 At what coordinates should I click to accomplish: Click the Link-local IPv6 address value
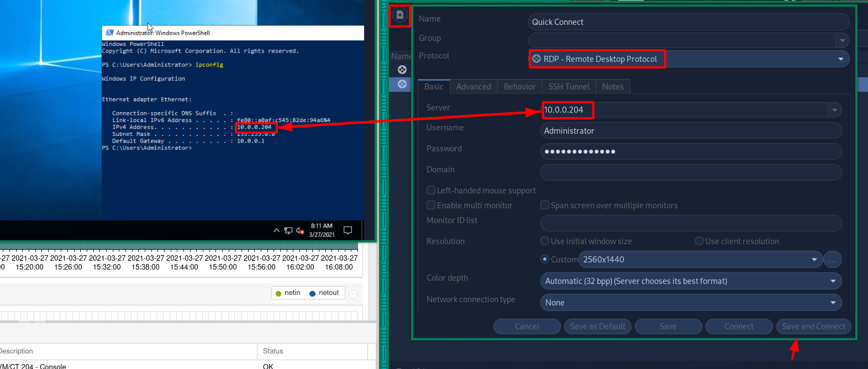pos(283,120)
